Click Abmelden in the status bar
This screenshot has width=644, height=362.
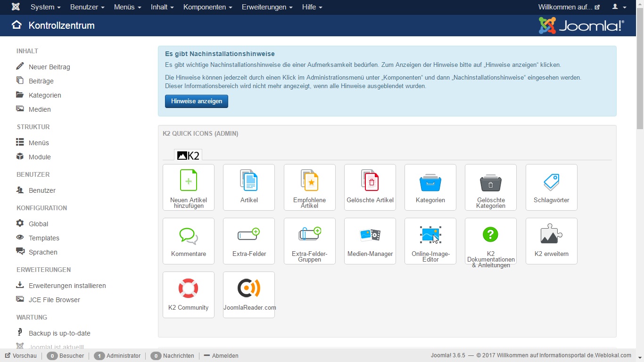(225, 356)
